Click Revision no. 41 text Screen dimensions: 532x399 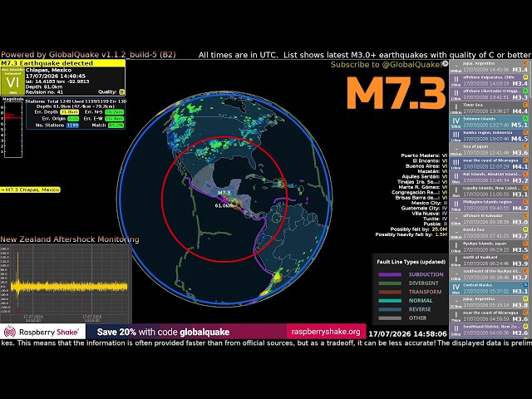(x=44, y=92)
